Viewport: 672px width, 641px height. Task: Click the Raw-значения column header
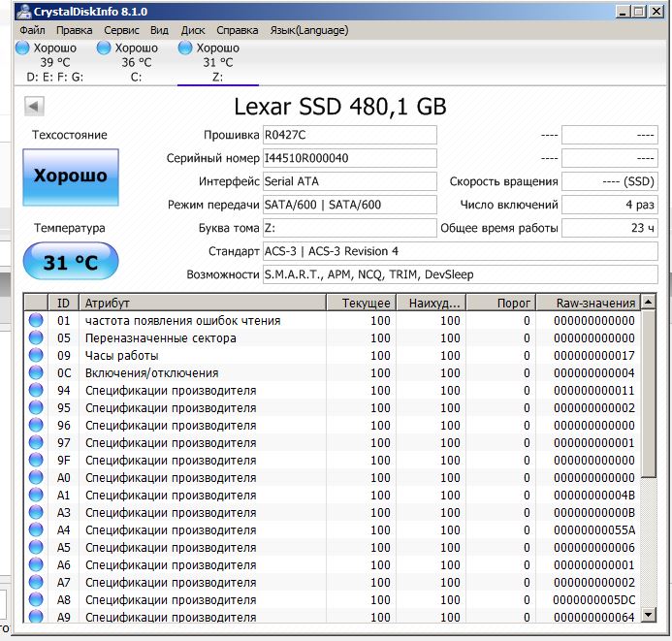588,303
